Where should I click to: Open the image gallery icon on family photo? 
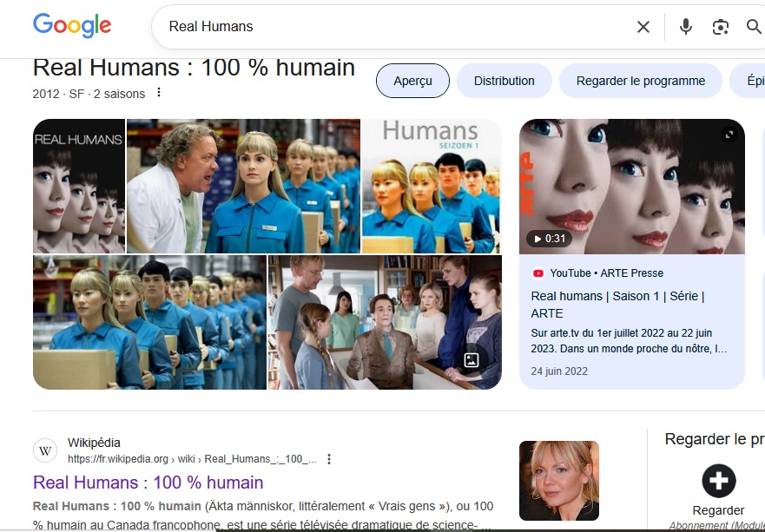click(x=472, y=360)
